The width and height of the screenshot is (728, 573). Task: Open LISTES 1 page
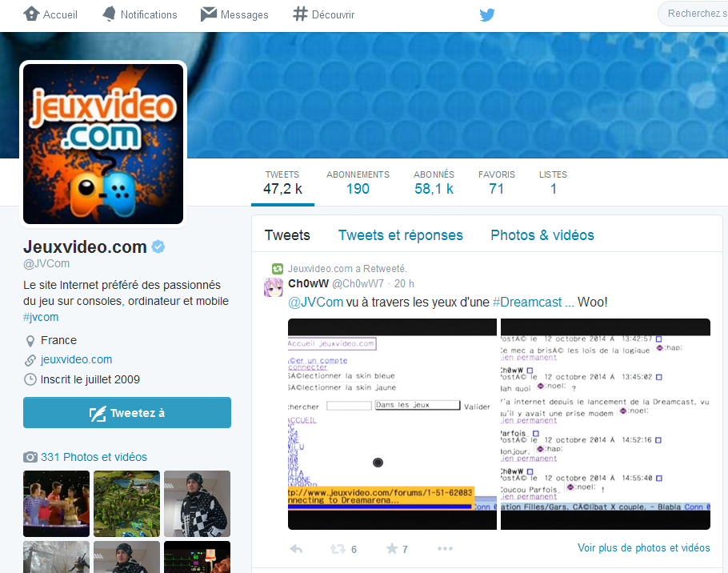click(x=553, y=182)
